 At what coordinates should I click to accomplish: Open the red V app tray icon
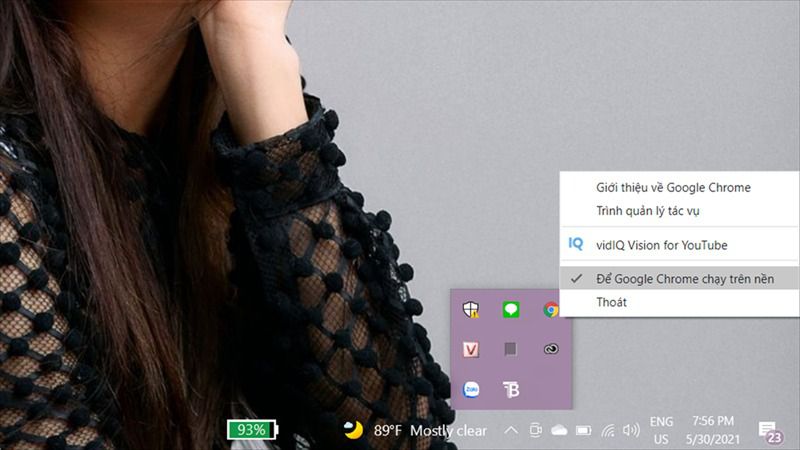click(470, 349)
